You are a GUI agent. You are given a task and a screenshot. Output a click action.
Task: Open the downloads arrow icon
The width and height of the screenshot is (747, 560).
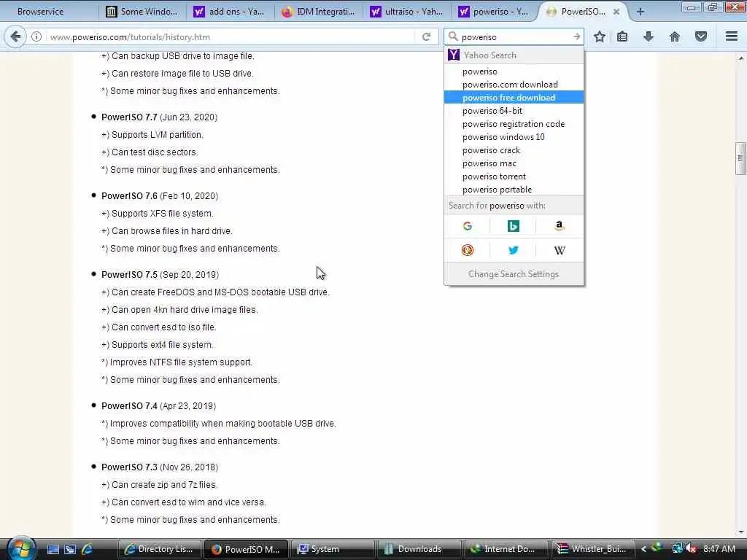point(649,36)
